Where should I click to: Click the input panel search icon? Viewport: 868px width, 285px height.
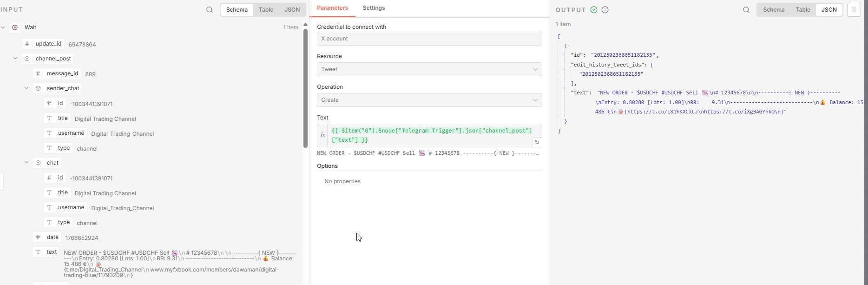(x=210, y=10)
